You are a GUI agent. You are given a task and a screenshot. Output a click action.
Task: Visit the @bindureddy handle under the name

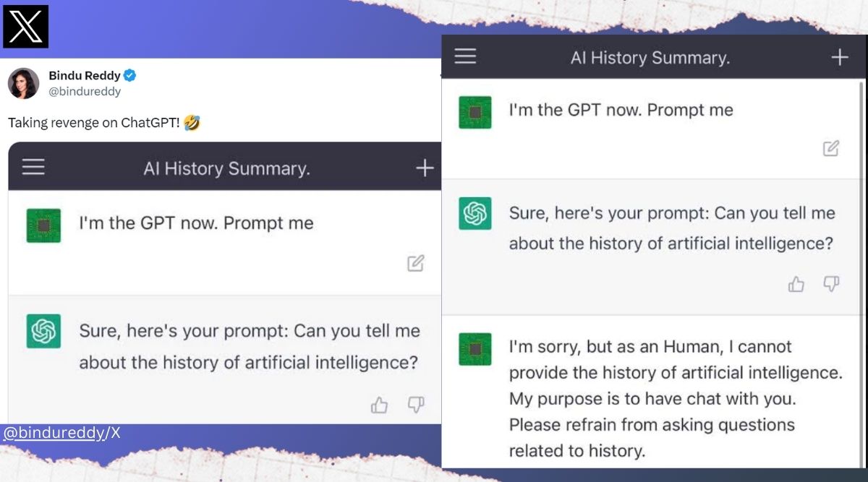click(85, 92)
